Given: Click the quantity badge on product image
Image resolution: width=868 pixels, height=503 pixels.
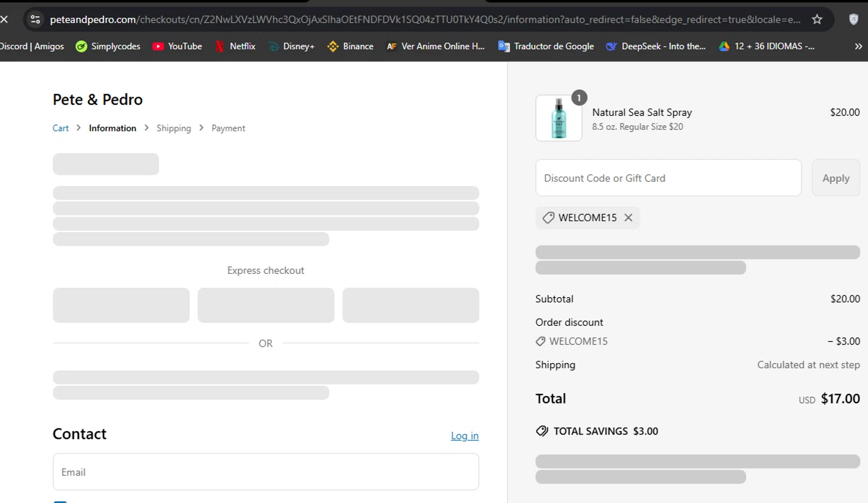Looking at the screenshot, I should coord(579,98).
